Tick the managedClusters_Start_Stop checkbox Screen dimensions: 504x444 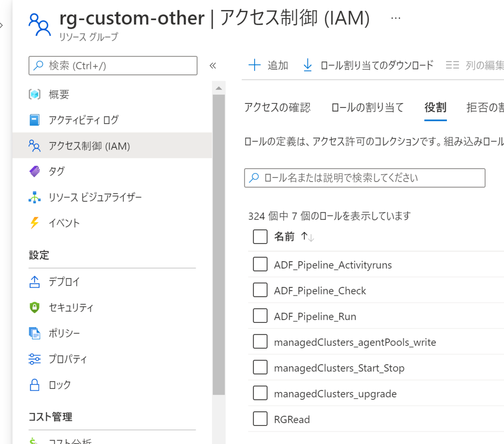(260, 367)
